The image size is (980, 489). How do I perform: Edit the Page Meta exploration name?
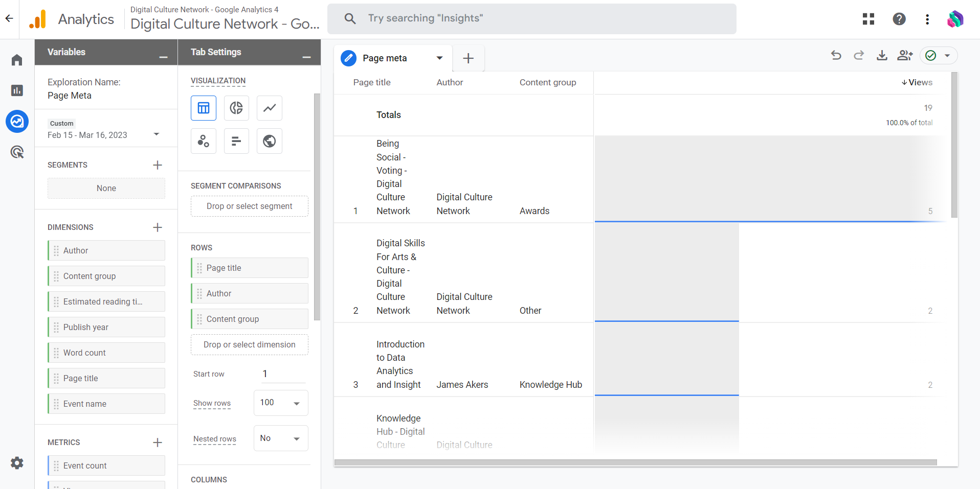click(x=70, y=96)
